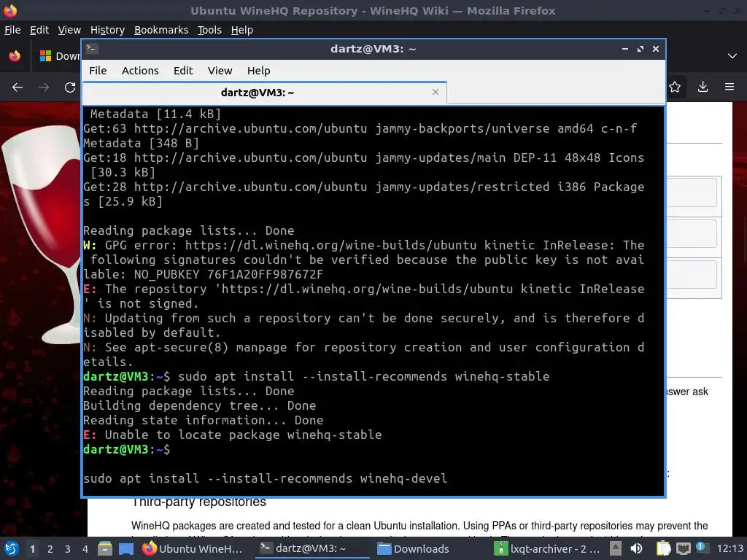Image resolution: width=747 pixels, height=560 pixels.
Task: Activate the lxqt-archiver taskbar entry
Action: coord(547,548)
